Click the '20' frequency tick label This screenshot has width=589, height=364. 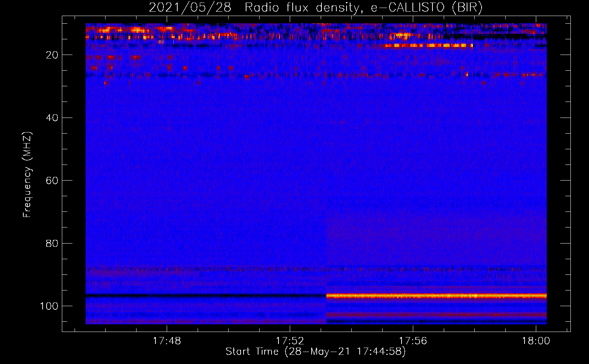pos(52,55)
